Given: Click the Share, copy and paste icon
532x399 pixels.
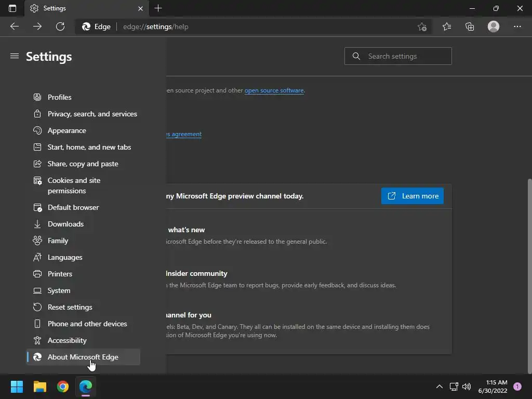Looking at the screenshot, I should pos(37,164).
